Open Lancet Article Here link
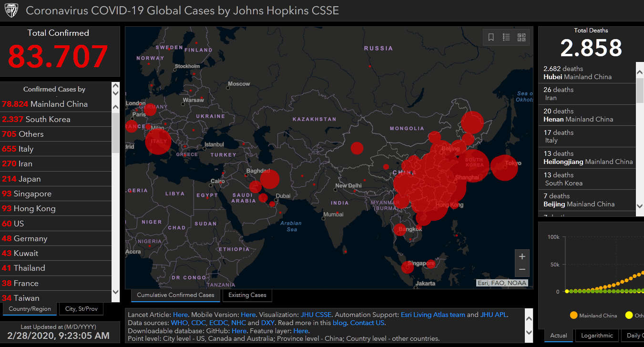The width and height of the screenshot is (644, 347). point(180,315)
